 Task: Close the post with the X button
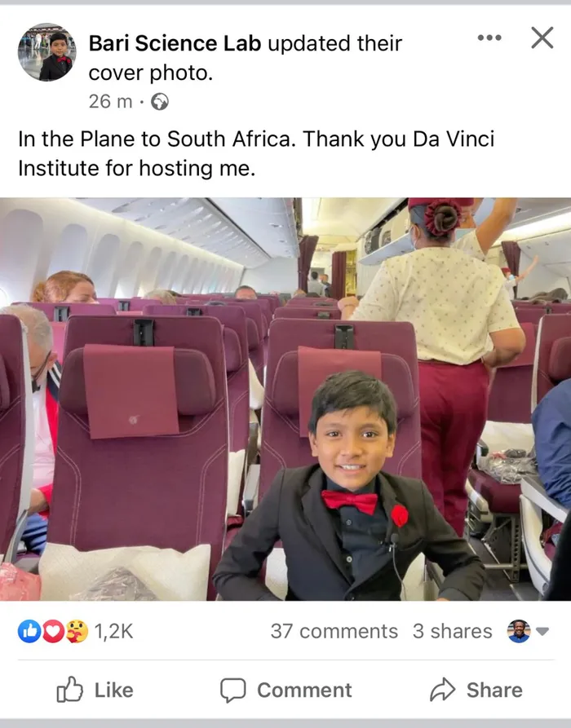pyautogui.click(x=542, y=38)
